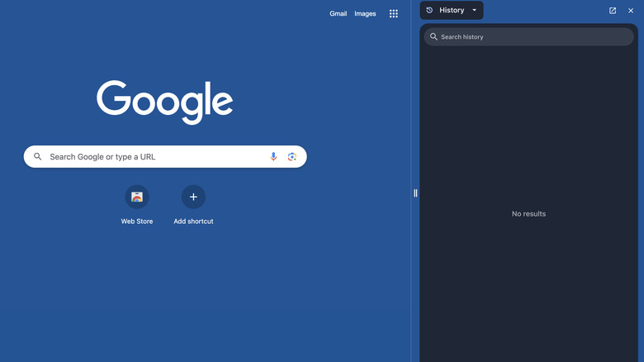Viewport: 644px width, 362px height.
Task: Click the Web Store label
Action: [137, 221]
